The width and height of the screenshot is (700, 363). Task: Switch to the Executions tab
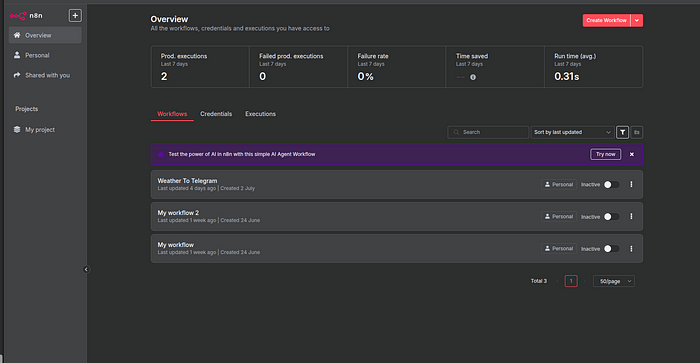[x=260, y=114]
